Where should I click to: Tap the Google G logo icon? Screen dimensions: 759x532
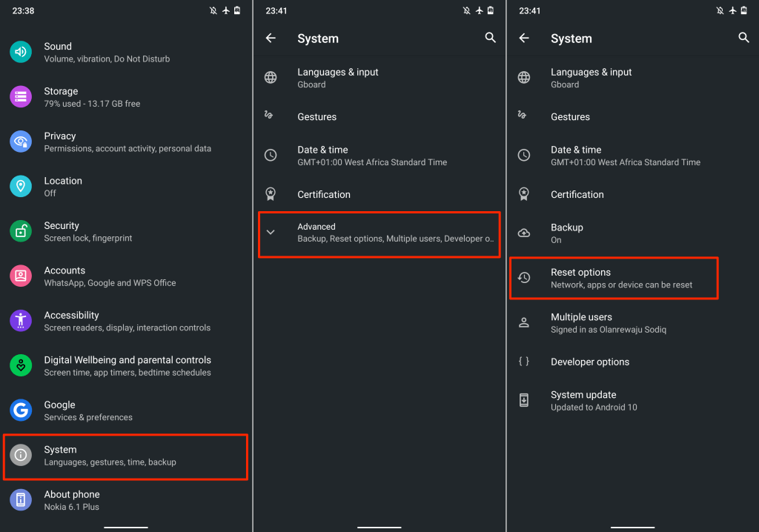[21, 410]
